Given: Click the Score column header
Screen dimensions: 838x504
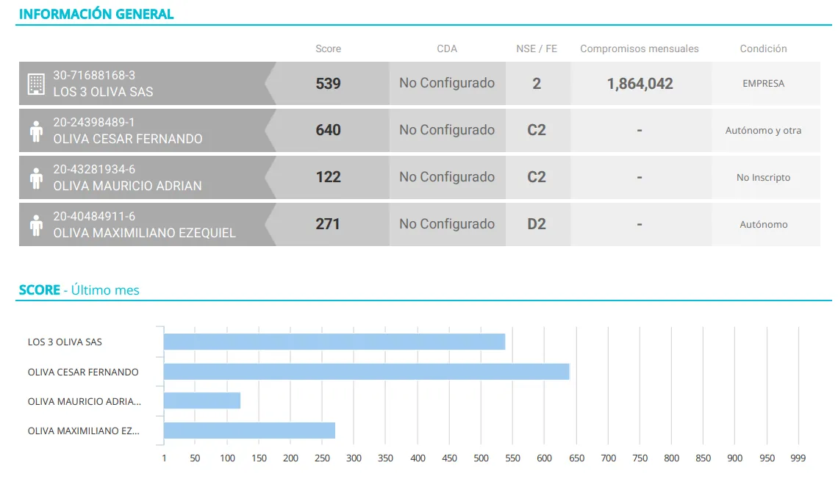Looking at the screenshot, I should 328,48.
